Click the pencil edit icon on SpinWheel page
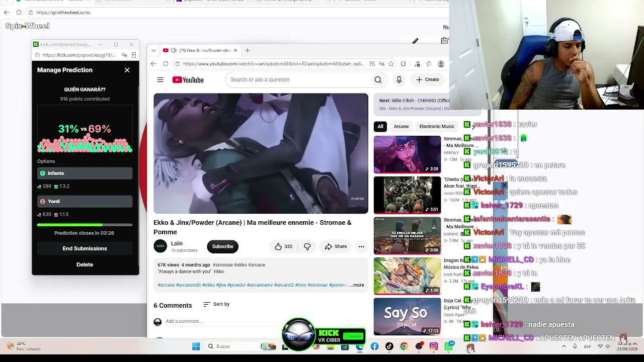This screenshot has width=644, height=362. click(x=415, y=41)
